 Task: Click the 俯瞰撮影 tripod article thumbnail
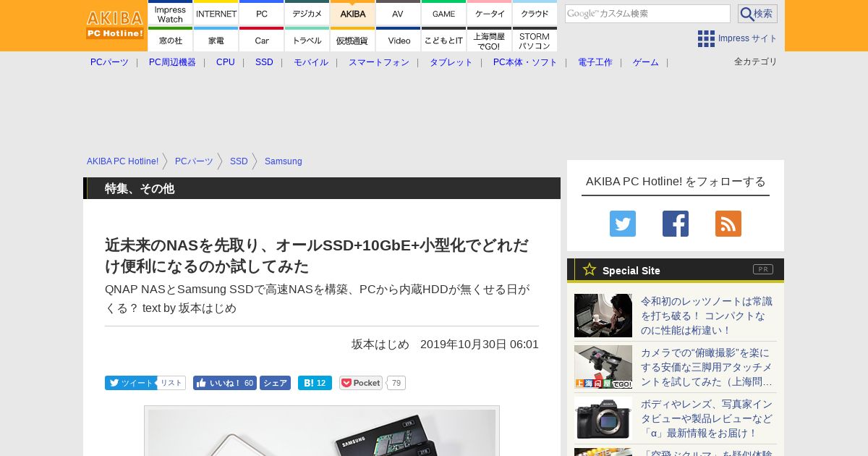(x=603, y=367)
